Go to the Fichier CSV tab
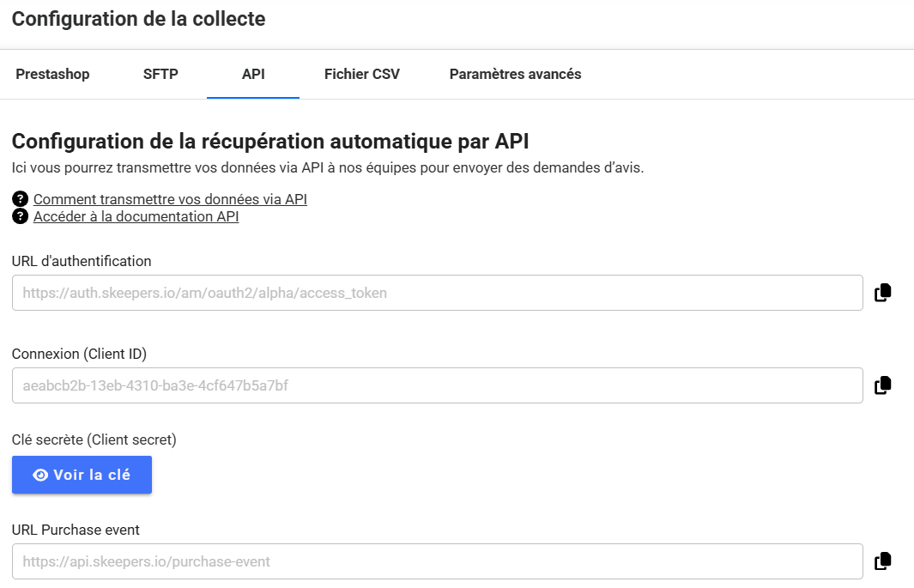 tap(361, 74)
